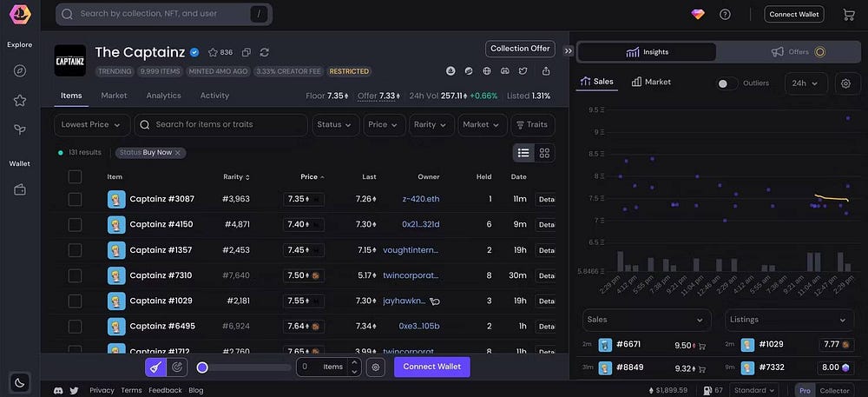Activate the sweep broom tool
Viewport: 868px width, 397px height.
(x=155, y=367)
